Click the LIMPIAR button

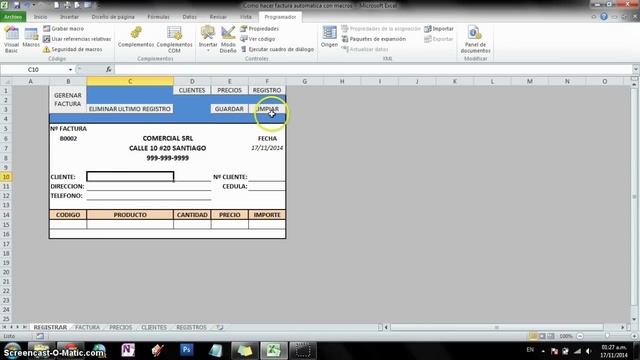point(267,109)
